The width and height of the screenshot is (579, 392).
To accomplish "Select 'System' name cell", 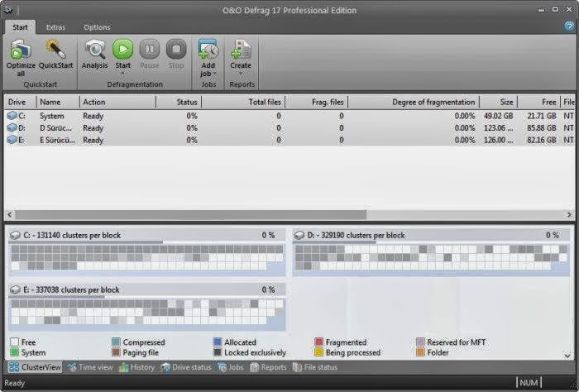I will click(x=51, y=116).
